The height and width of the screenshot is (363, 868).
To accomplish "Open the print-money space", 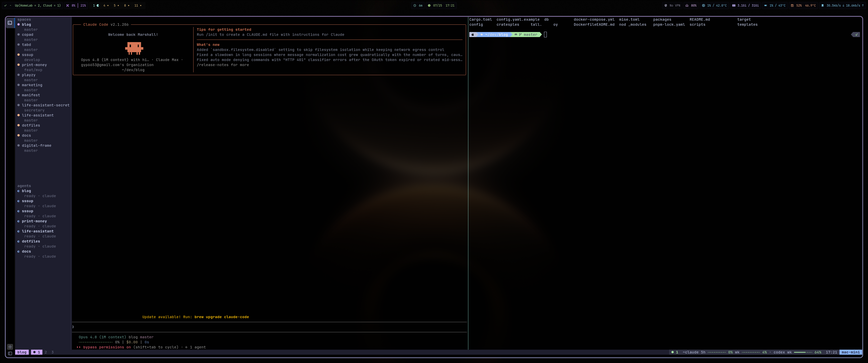I will [x=34, y=65].
